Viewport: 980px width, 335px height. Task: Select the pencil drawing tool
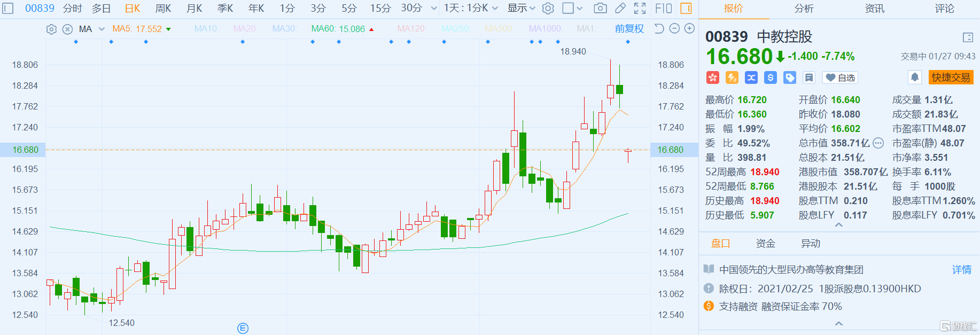[620, 8]
